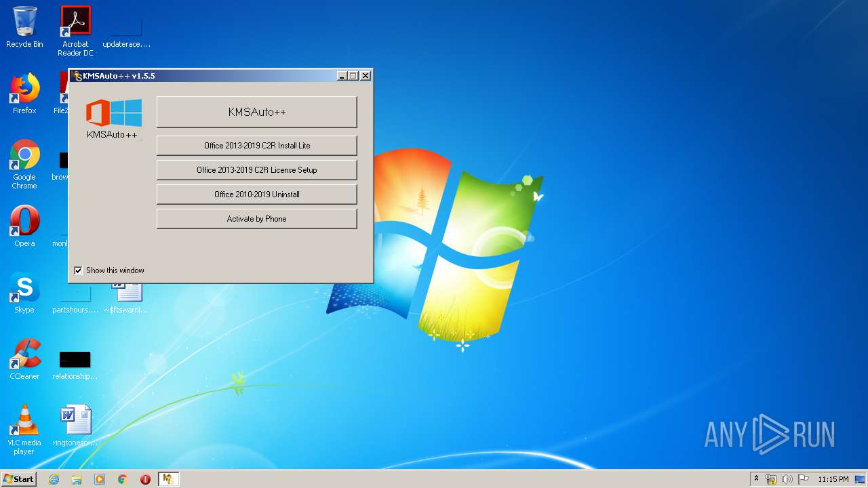
Task: Click the KMSAuto++ Office and Windows logo
Action: point(113,113)
